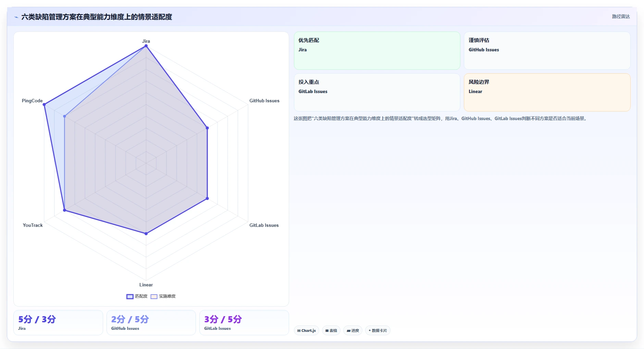Select the 2分 / 5分 GitHub Issues score card

pyautogui.click(x=151, y=323)
